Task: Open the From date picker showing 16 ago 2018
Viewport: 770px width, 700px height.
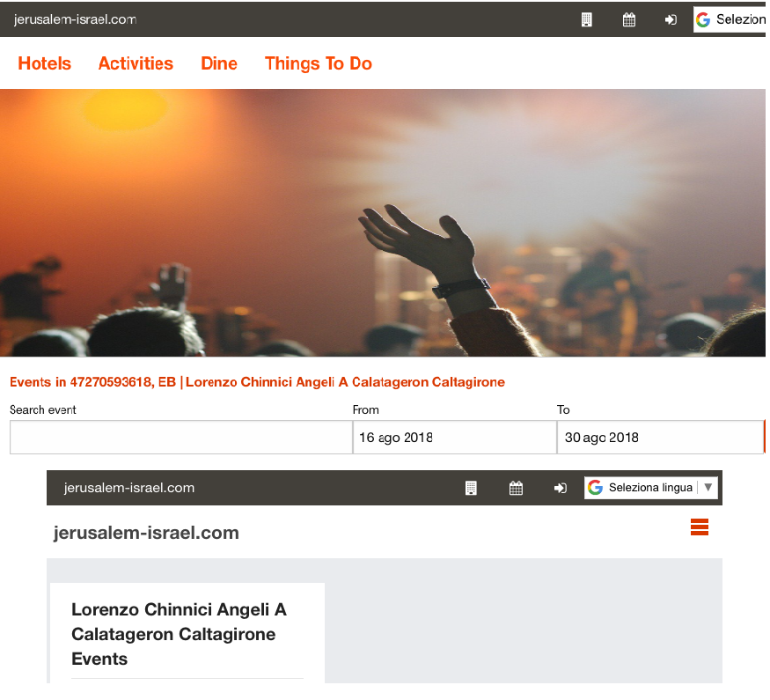Action: [x=455, y=438]
